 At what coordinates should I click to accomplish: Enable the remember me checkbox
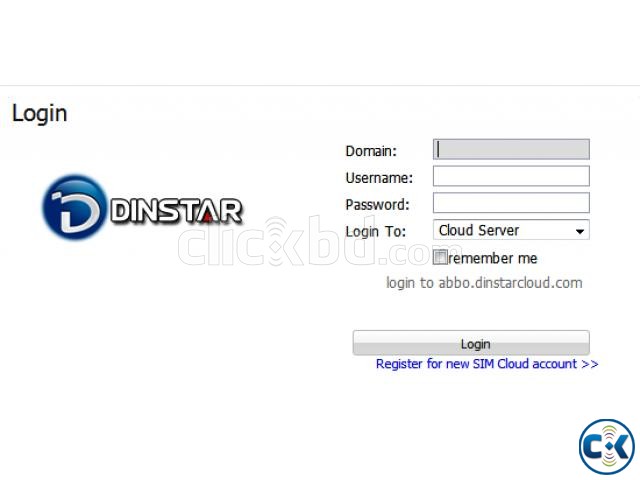point(440,258)
